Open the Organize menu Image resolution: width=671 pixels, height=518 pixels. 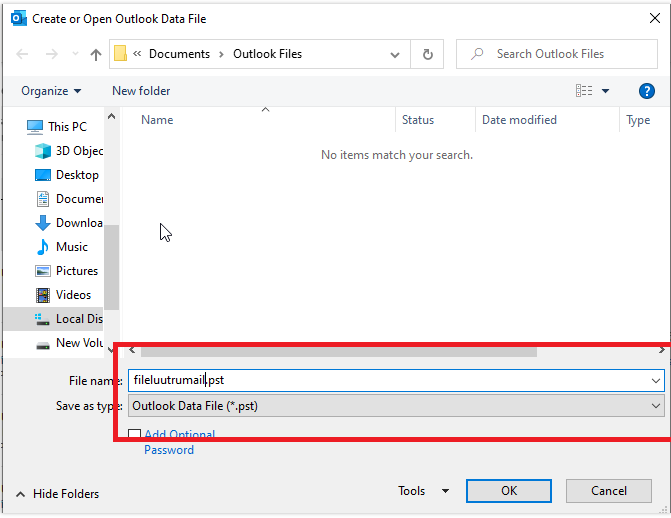(51, 91)
